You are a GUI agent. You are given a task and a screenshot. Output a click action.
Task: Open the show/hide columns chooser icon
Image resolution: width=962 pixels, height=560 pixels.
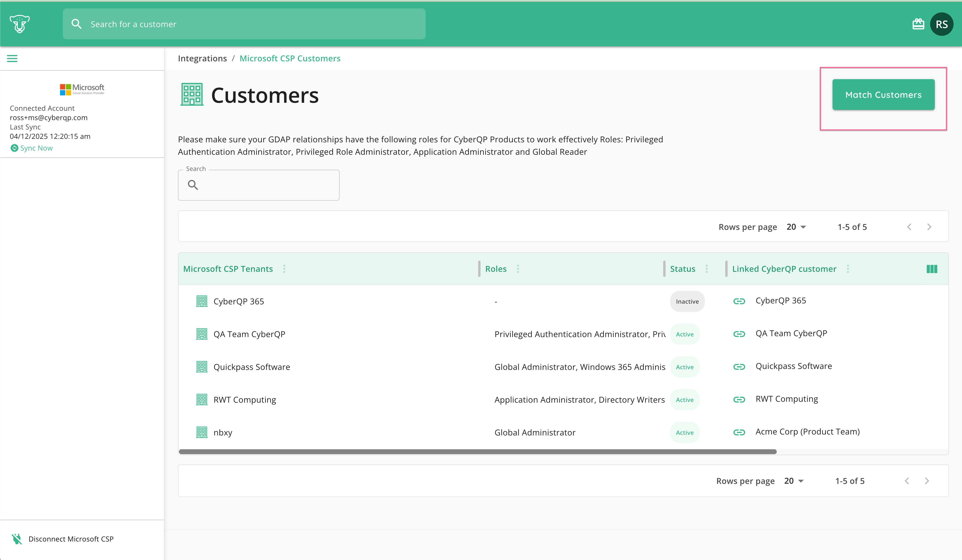(932, 269)
